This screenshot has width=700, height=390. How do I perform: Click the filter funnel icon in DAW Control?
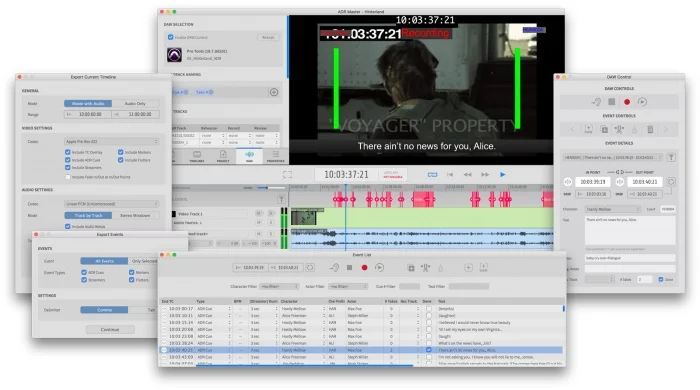[x=671, y=157]
